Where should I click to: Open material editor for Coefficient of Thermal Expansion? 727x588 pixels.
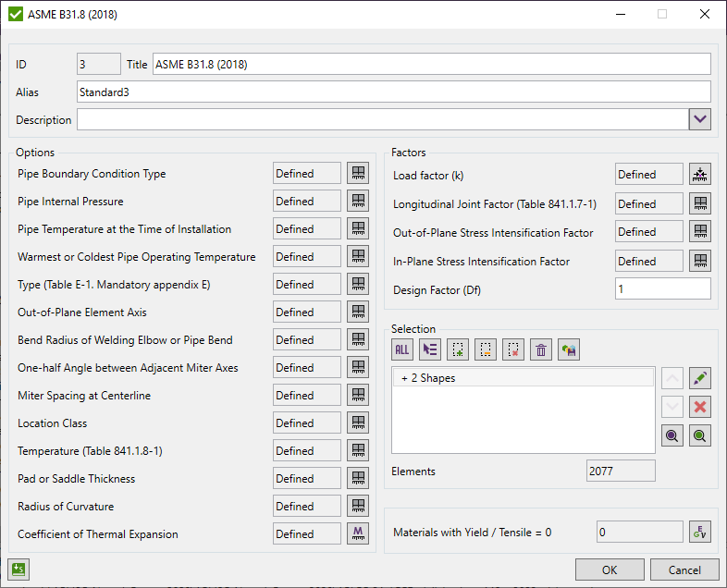(358, 533)
